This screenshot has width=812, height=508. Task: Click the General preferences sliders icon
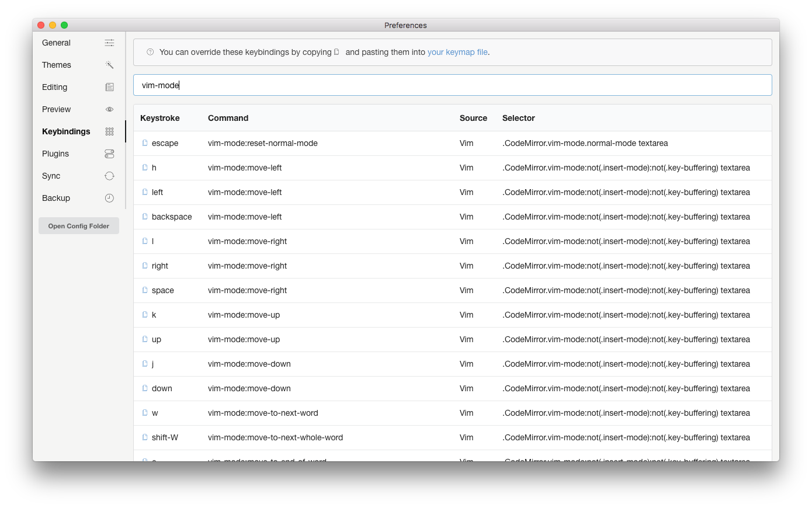click(x=109, y=42)
